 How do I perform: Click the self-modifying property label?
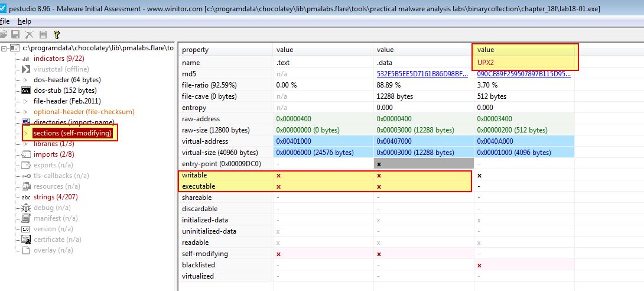pyautogui.click(x=205, y=254)
